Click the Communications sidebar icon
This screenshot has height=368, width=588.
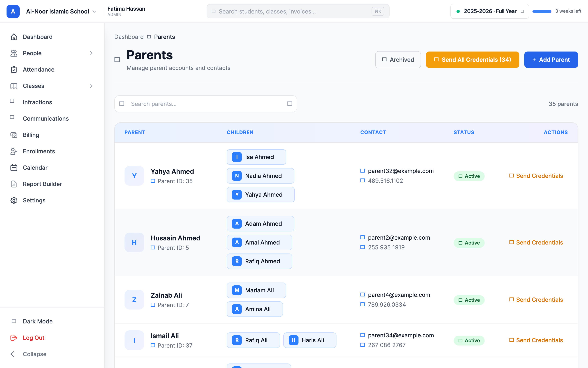[x=12, y=117]
